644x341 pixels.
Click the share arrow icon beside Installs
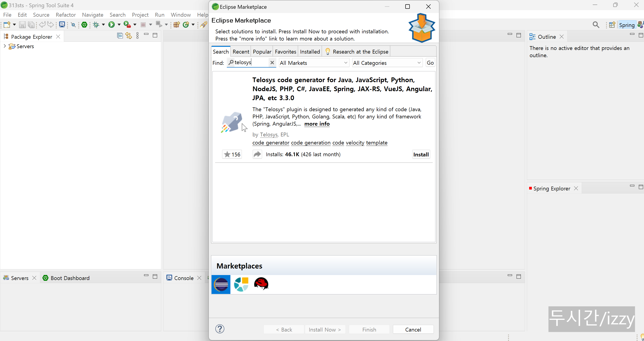point(257,154)
